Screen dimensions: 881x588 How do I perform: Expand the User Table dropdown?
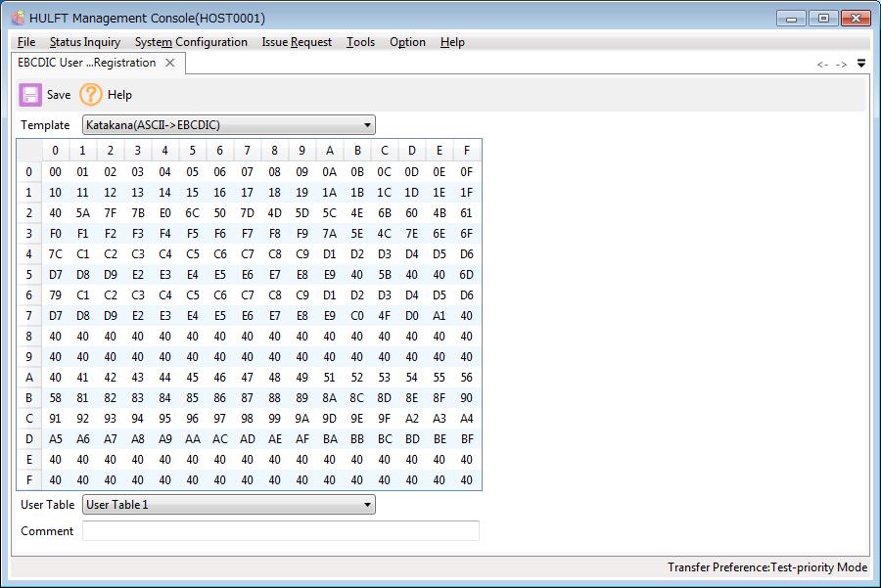click(368, 505)
